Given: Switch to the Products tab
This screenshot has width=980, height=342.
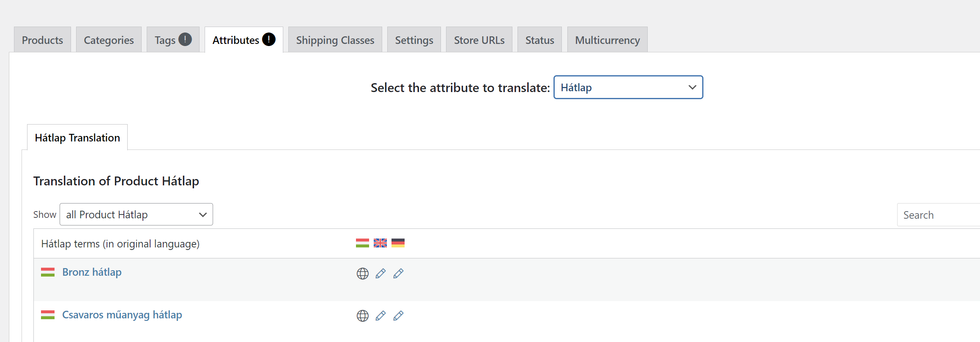Looking at the screenshot, I should 42,40.
